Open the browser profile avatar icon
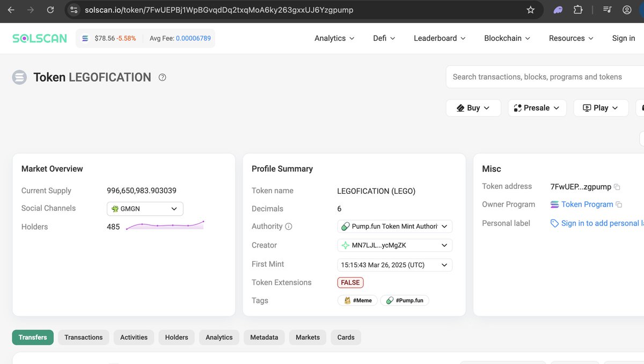The width and height of the screenshot is (644, 364). pyautogui.click(x=627, y=10)
